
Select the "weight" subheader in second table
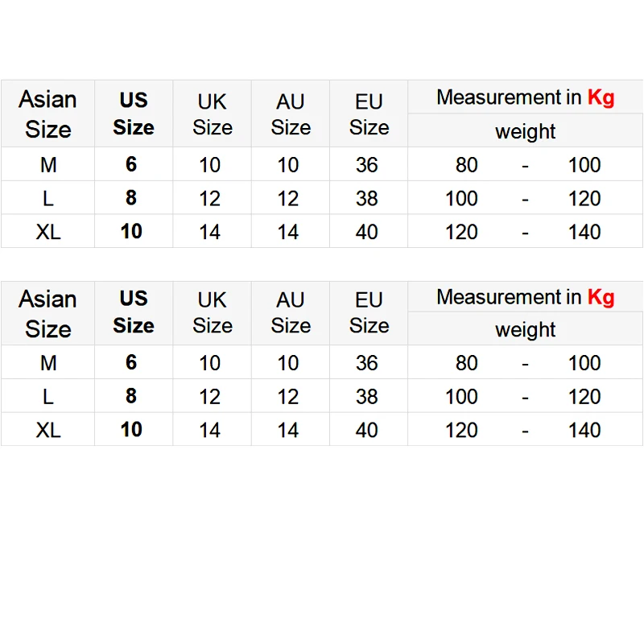(525, 330)
